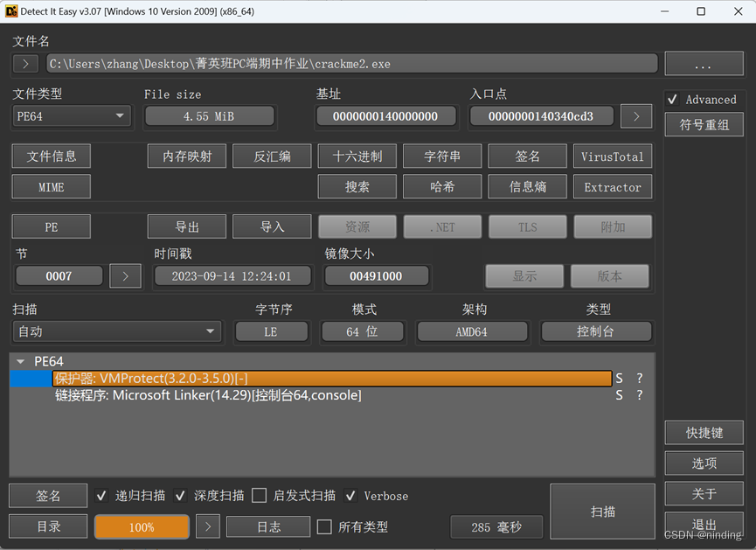Open 反汇编 disassembler
This screenshot has width=756, height=550.
[272, 156]
